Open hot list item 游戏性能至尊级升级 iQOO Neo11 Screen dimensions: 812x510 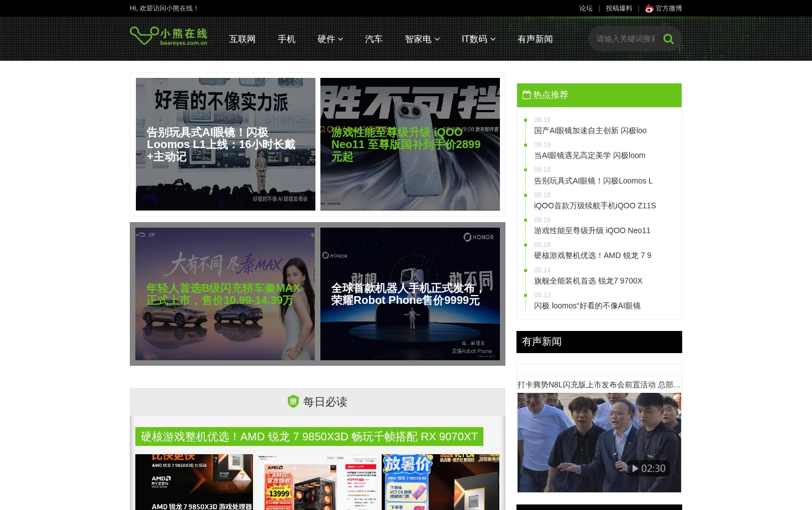[592, 230]
